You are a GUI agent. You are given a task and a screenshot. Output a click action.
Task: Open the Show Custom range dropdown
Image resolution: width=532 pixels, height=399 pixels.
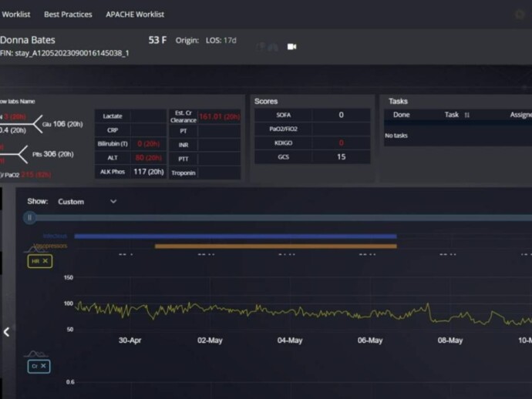[87, 202]
